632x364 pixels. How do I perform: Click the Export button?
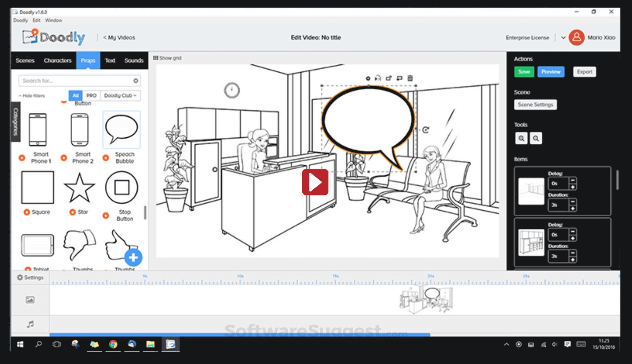(584, 72)
